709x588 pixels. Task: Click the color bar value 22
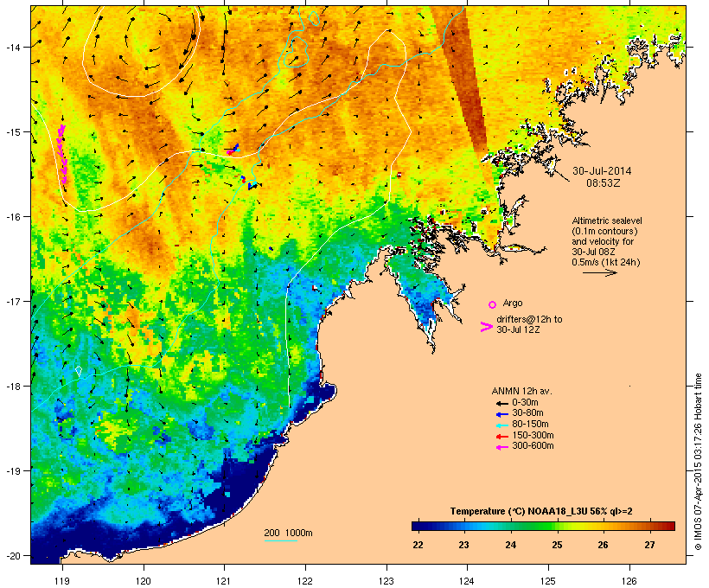pyautogui.click(x=418, y=545)
